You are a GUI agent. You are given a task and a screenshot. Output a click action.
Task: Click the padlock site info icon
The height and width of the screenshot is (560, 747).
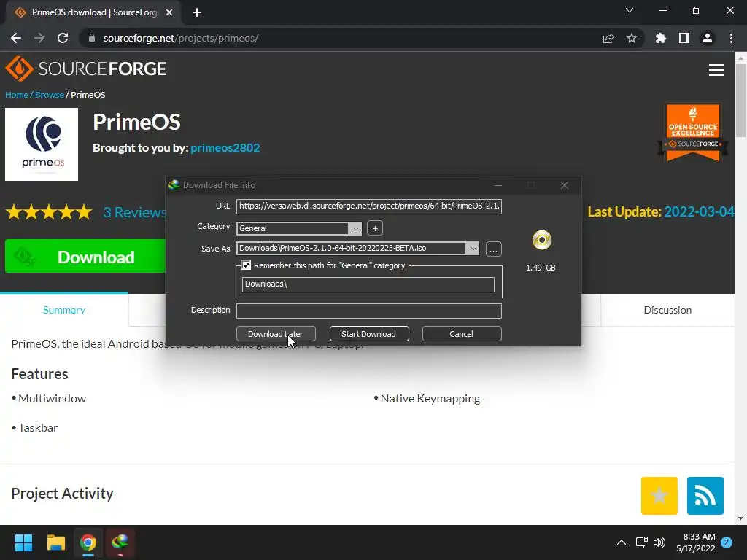[x=92, y=38]
